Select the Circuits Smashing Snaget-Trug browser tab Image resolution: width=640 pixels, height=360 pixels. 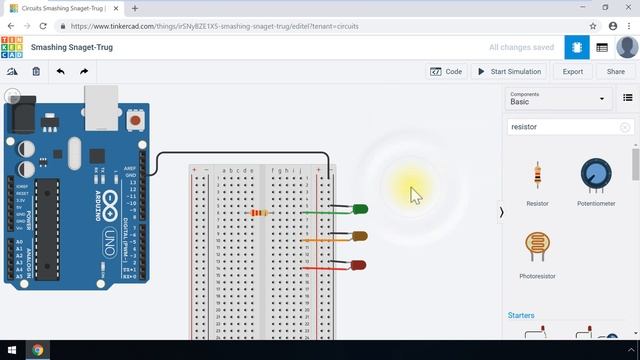coord(64,8)
